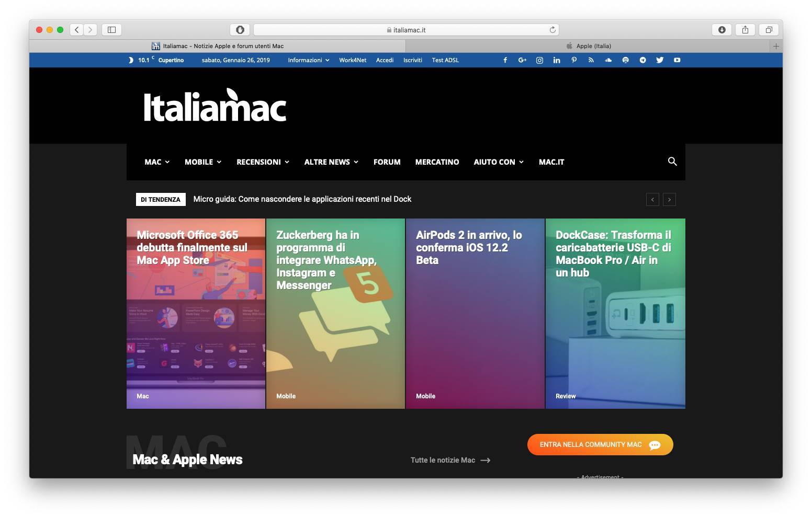Open the FORUM menu item
This screenshot has height=517, width=812.
click(387, 162)
